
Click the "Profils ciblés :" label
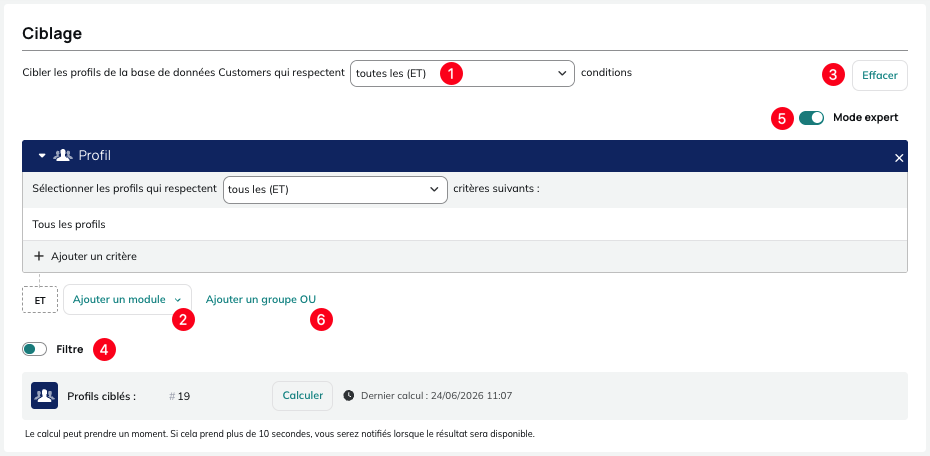tap(102, 396)
